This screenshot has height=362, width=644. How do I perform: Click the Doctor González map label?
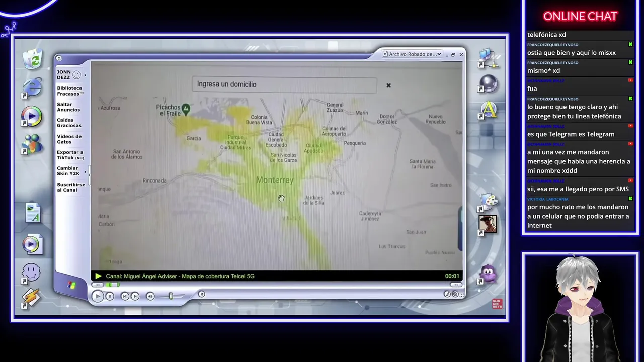387,119
